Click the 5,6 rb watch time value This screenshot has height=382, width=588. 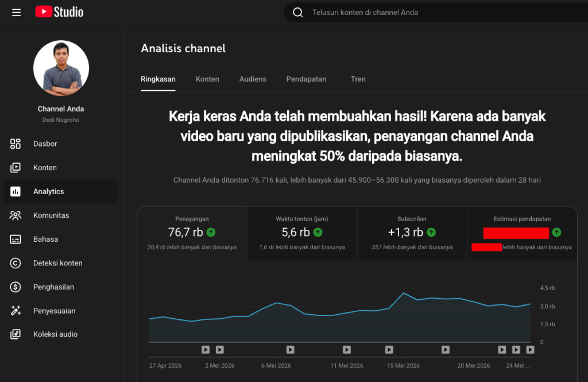click(296, 232)
